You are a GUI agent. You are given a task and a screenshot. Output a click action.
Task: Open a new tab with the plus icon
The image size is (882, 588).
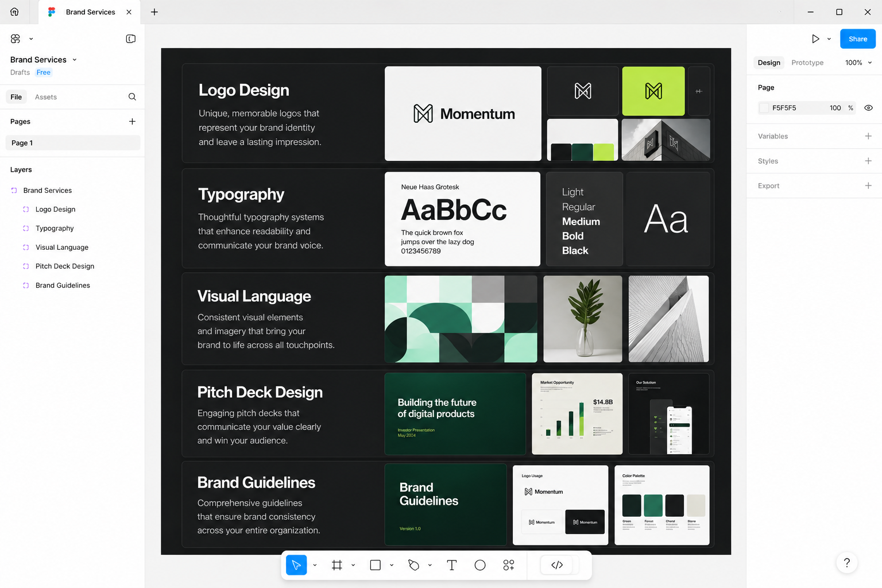[x=154, y=11]
